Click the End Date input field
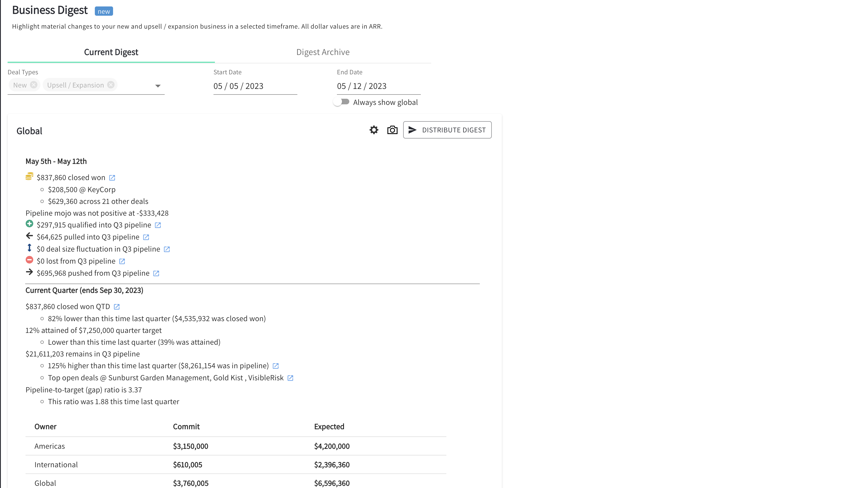 (x=378, y=86)
